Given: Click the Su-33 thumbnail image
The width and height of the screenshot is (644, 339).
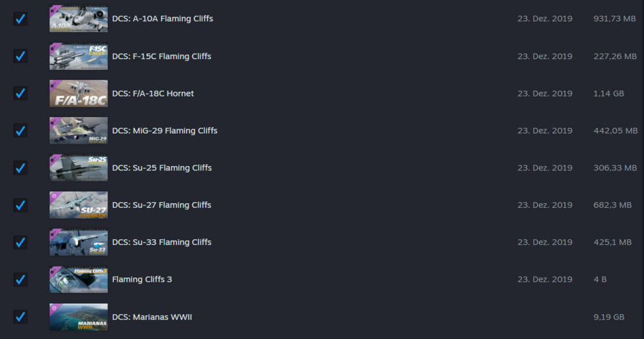Looking at the screenshot, I should (x=79, y=243).
